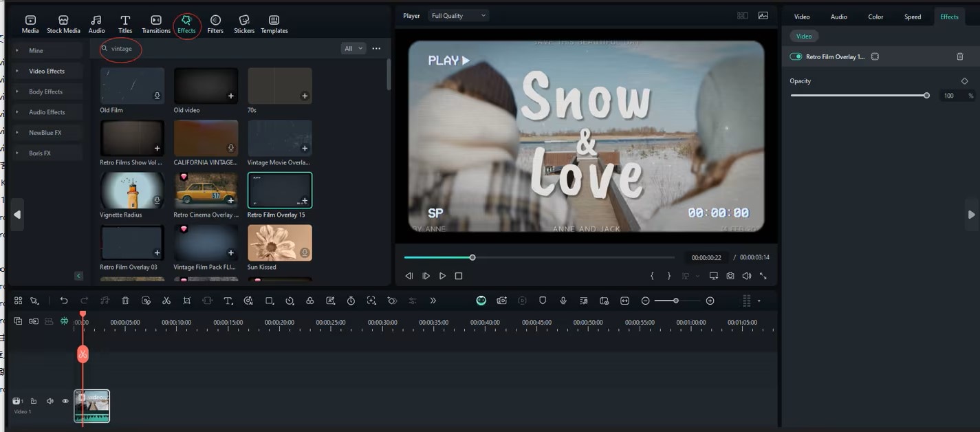Zoom in the timeline
The image size is (980, 432).
click(x=710, y=301)
